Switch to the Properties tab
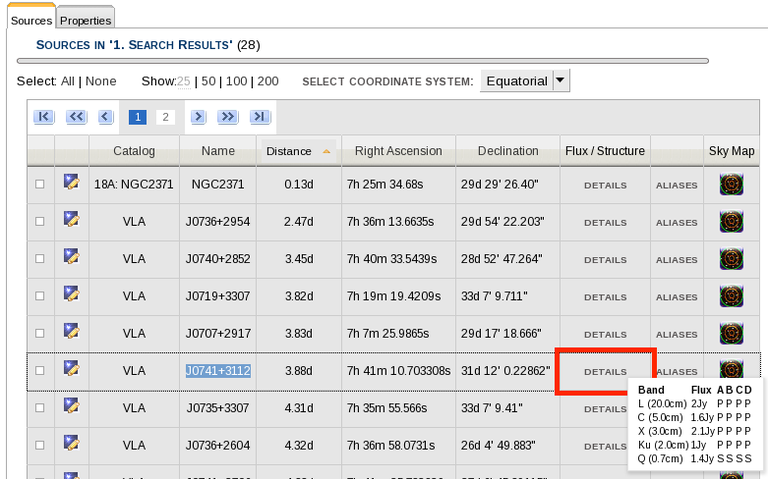The image size is (768, 479). 85,20
